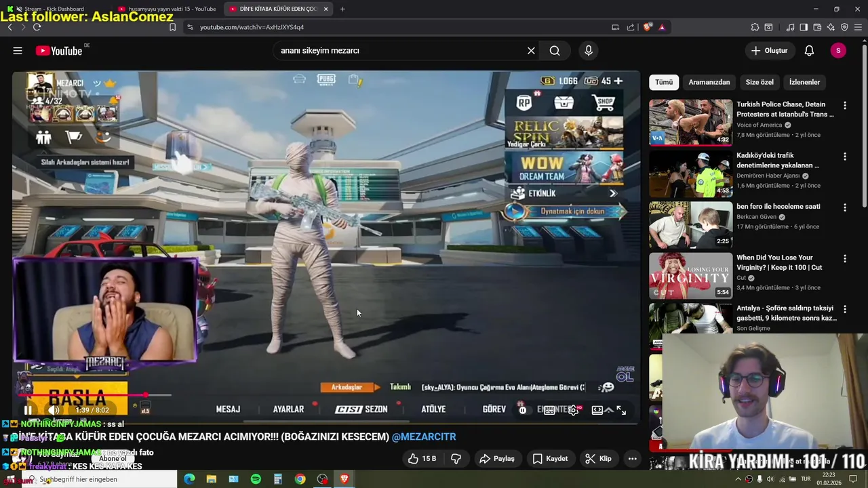
Task: Select the Size özel filter chip
Action: point(759,82)
